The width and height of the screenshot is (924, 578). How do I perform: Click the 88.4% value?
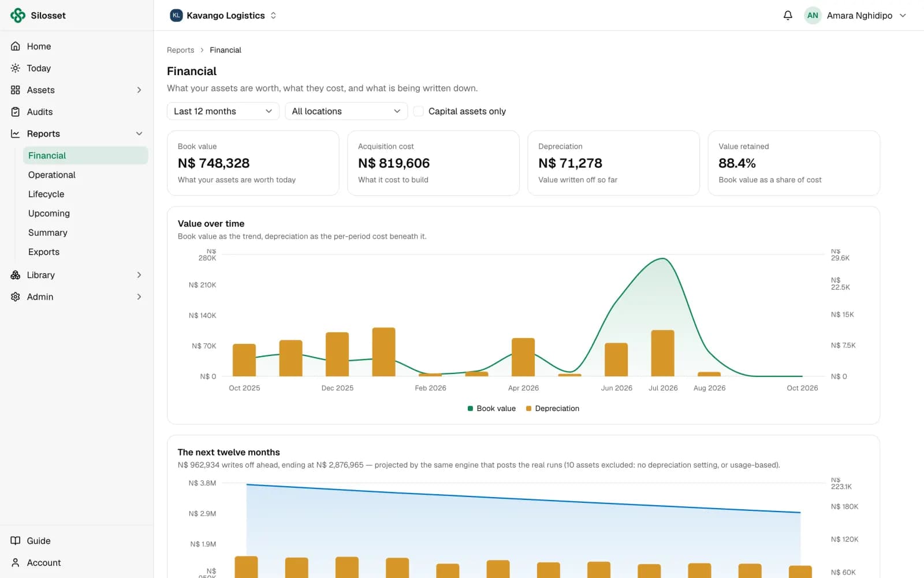[x=737, y=164]
